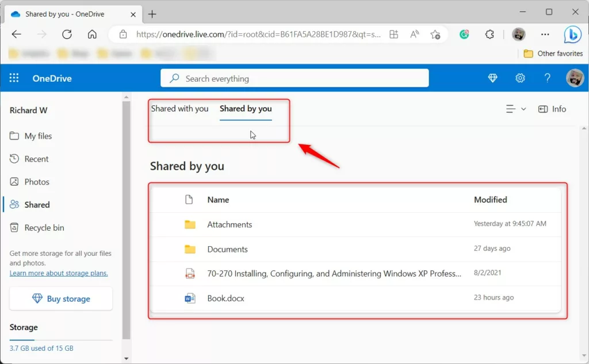The height and width of the screenshot is (364, 589).
Task: Focus the Search everything box
Action: (294, 78)
